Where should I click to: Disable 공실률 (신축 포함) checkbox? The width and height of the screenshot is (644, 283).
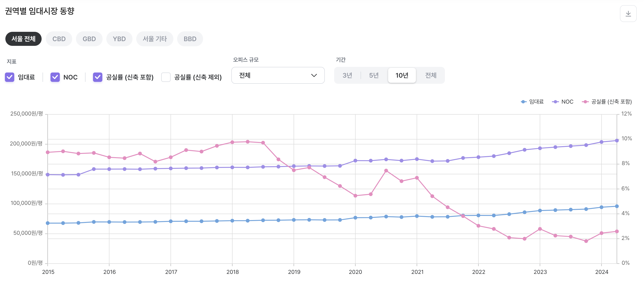[x=97, y=77]
